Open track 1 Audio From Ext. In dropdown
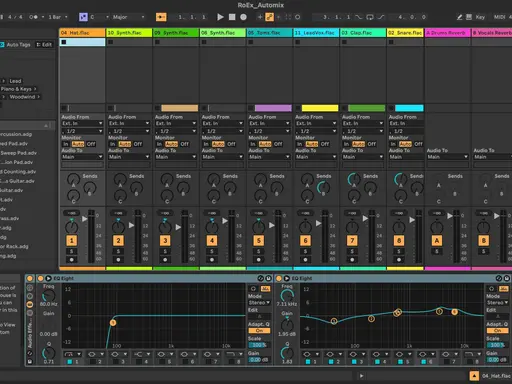Viewport: 512px width, 384px height. coord(82,123)
